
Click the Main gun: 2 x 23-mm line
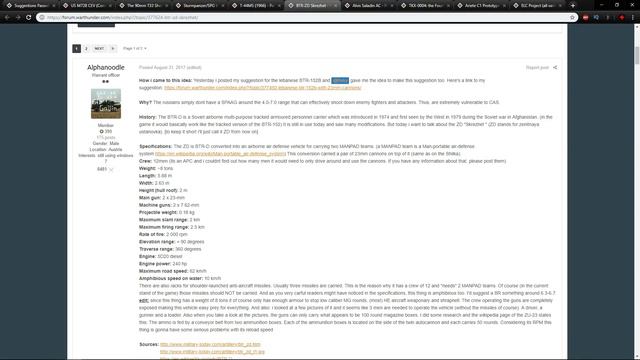coord(162,198)
